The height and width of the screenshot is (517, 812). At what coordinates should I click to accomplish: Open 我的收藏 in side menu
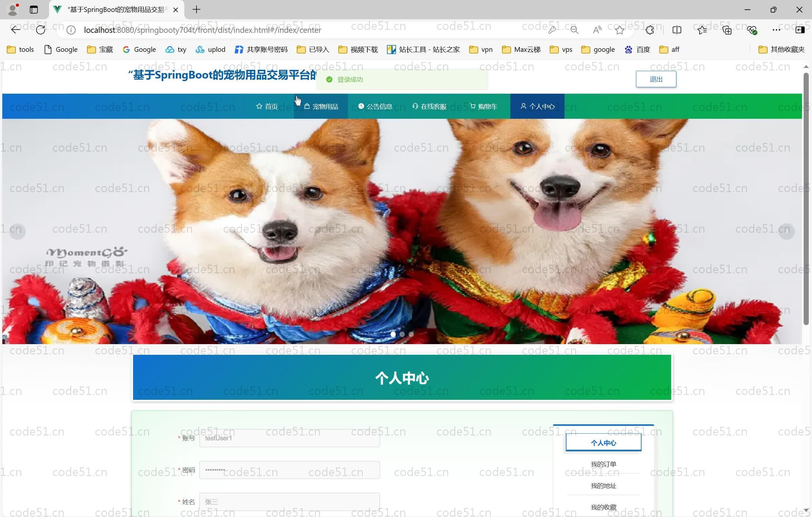[603, 507]
